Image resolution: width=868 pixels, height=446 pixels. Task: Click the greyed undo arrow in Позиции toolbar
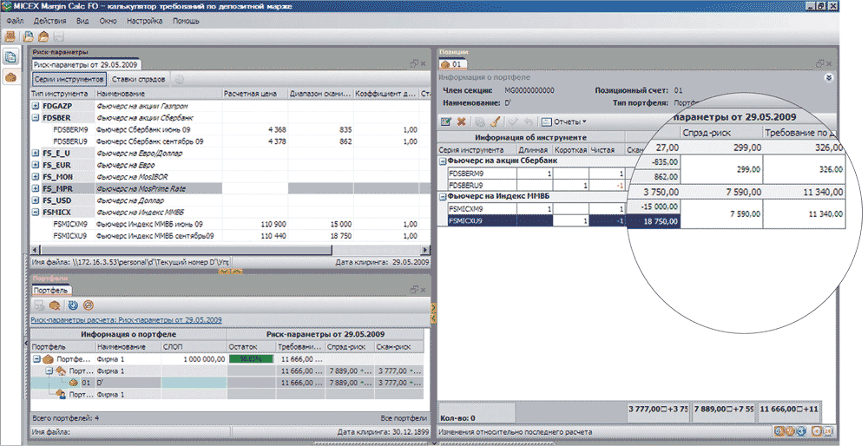(x=528, y=121)
